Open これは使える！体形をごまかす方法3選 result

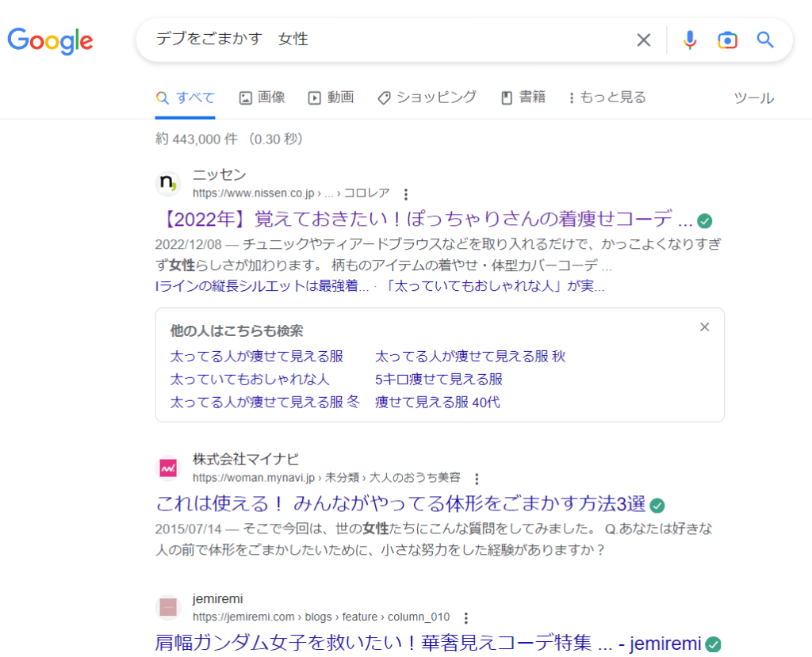pos(400,504)
